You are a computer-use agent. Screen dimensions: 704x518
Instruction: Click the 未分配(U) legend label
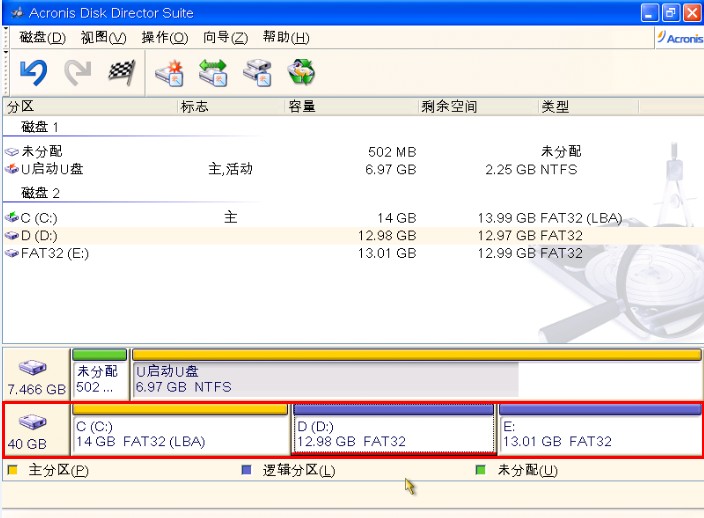528,470
